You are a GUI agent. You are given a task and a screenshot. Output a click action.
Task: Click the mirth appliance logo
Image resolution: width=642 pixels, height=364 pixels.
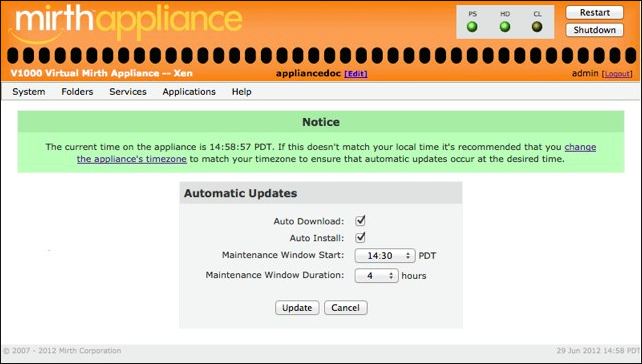click(125, 23)
